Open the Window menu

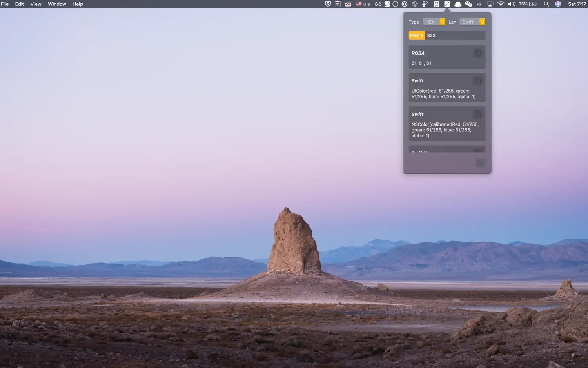[56, 4]
